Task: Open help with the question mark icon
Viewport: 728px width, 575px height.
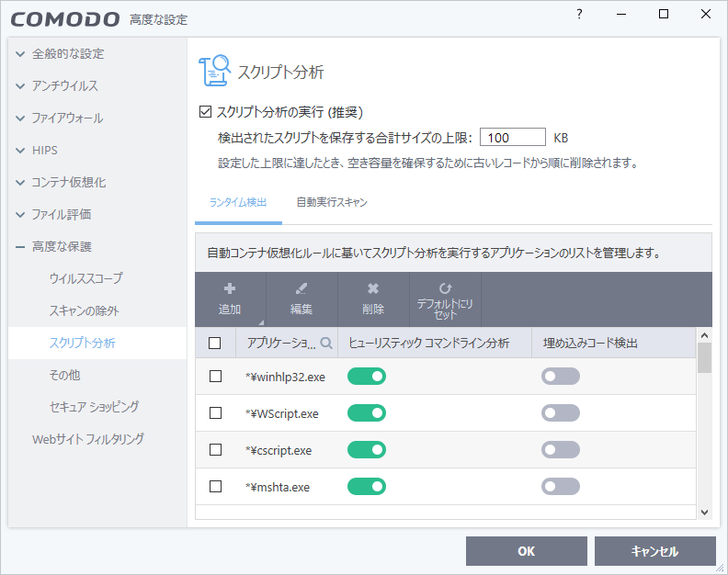Action: click(579, 14)
